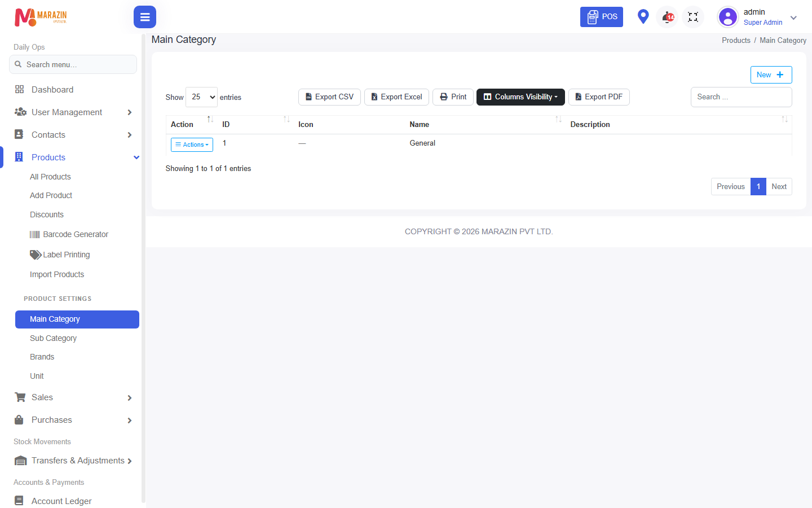This screenshot has height=508, width=812.
Task: Click the Products breadcrumb link
Action: coord(736,41)
